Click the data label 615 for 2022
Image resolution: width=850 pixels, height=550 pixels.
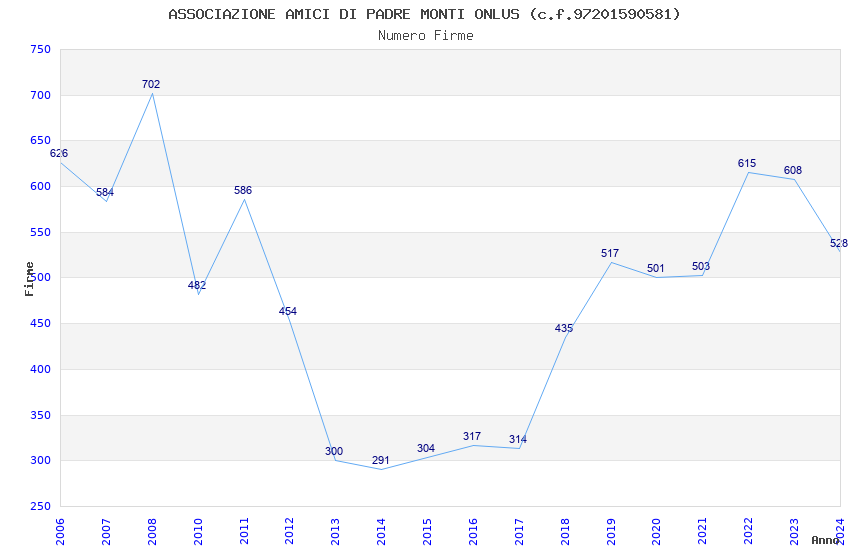pos(747,163)
